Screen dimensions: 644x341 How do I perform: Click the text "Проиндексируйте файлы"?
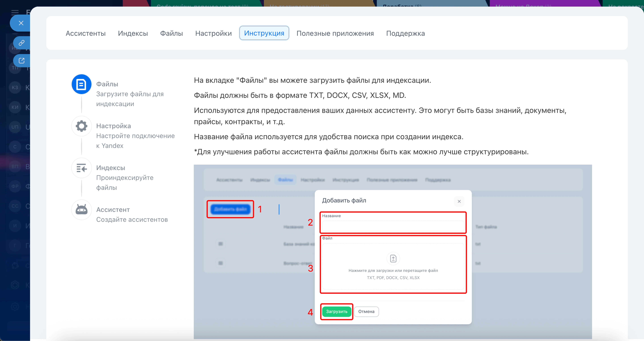coord(125,183)
